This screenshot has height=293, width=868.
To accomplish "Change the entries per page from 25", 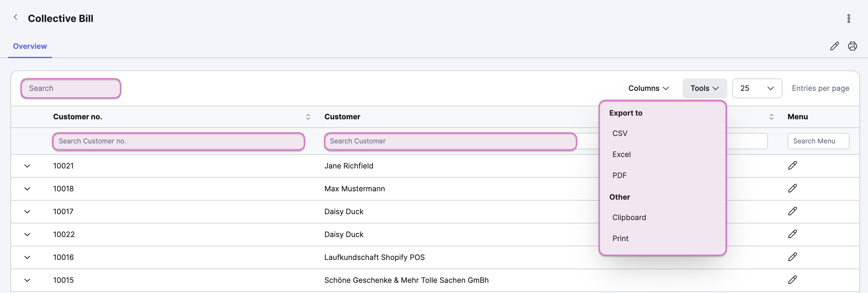I will click(x=757, y=88).
